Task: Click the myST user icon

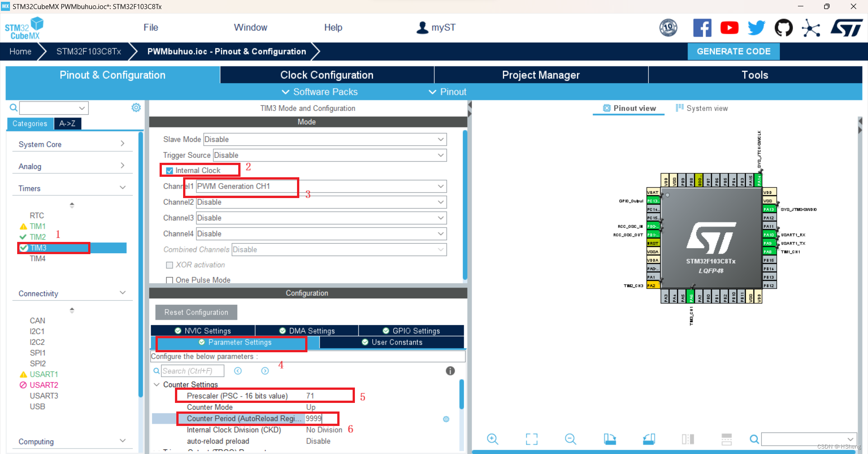Action: pos(422,28)
